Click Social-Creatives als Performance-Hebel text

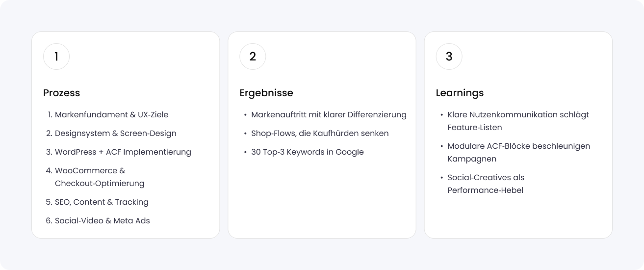tap(486, 184)
